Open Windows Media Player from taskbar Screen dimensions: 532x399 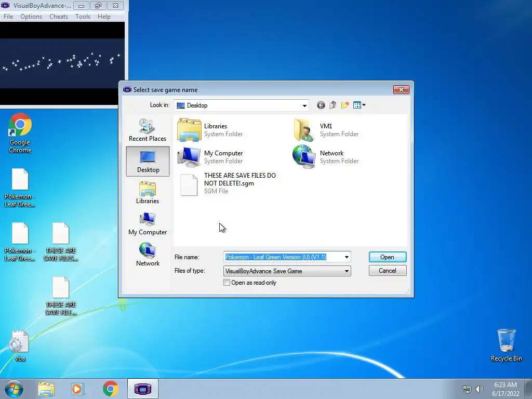77,389
